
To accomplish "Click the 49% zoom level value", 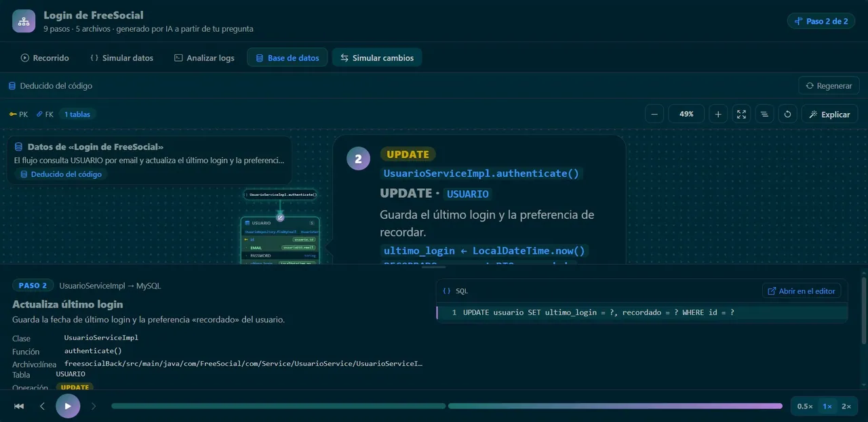I will click(x=686, y=114).
